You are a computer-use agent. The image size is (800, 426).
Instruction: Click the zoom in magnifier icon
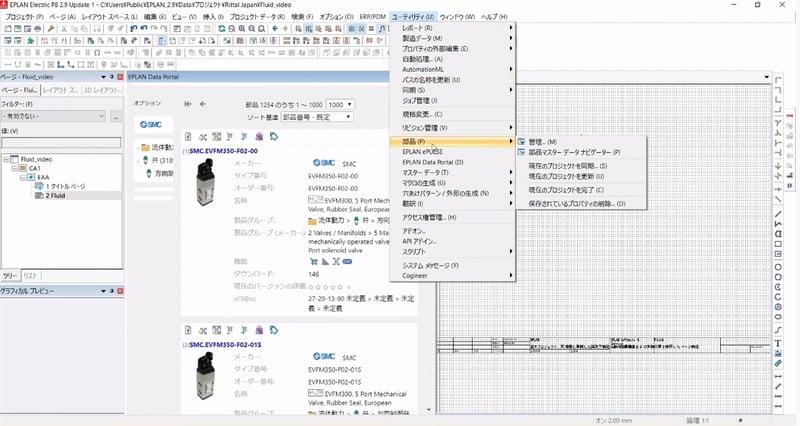pyautogui.click(x=242, y=29)
